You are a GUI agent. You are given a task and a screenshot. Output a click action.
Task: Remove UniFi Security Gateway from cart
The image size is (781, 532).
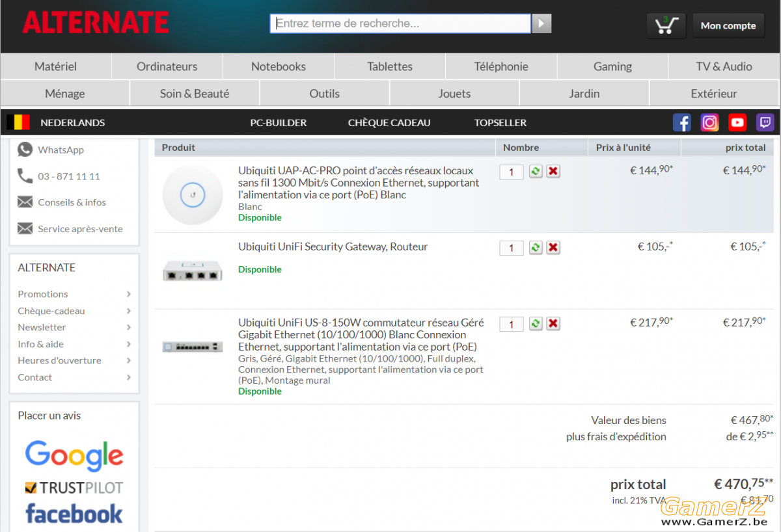[553, 247]
